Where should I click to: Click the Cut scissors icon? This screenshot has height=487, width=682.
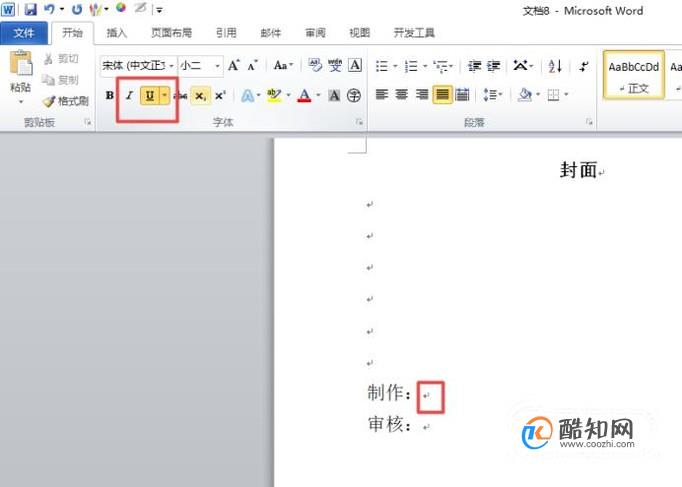coord(48,59)
